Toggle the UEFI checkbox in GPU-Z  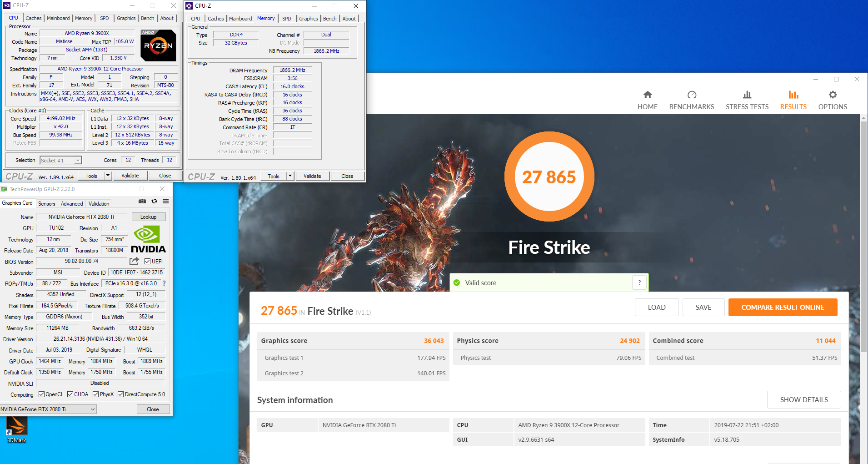pyautogui.click(x=147, y=262)
